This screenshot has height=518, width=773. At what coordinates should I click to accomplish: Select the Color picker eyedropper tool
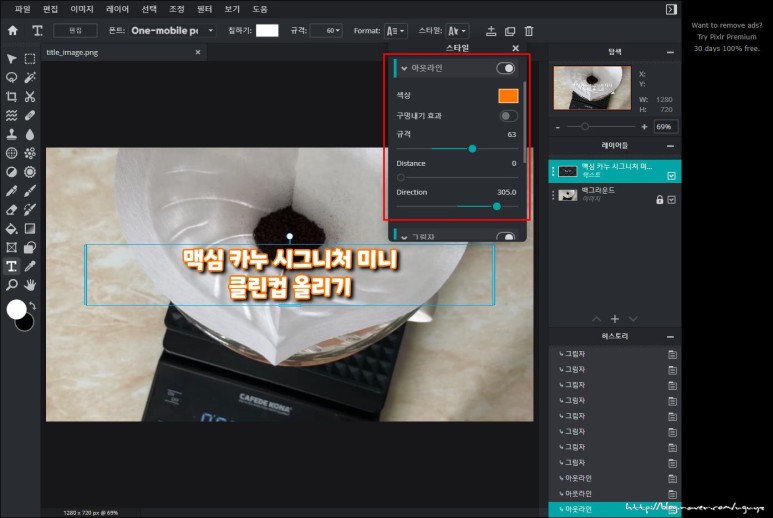click(x=30, y=266)
